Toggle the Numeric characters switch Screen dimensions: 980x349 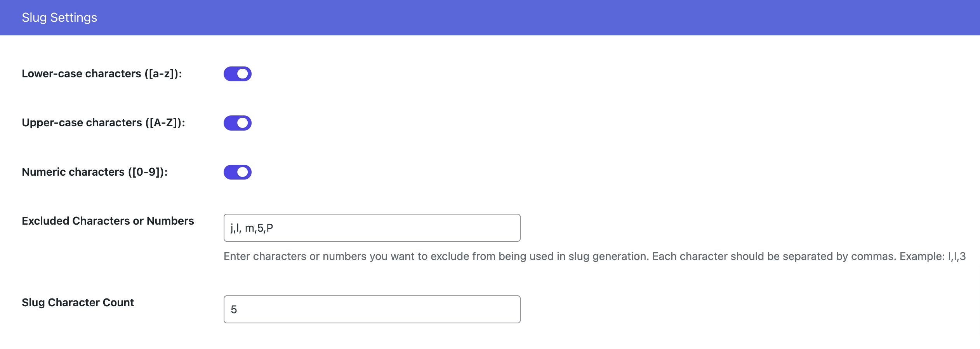tap(237, 172)
